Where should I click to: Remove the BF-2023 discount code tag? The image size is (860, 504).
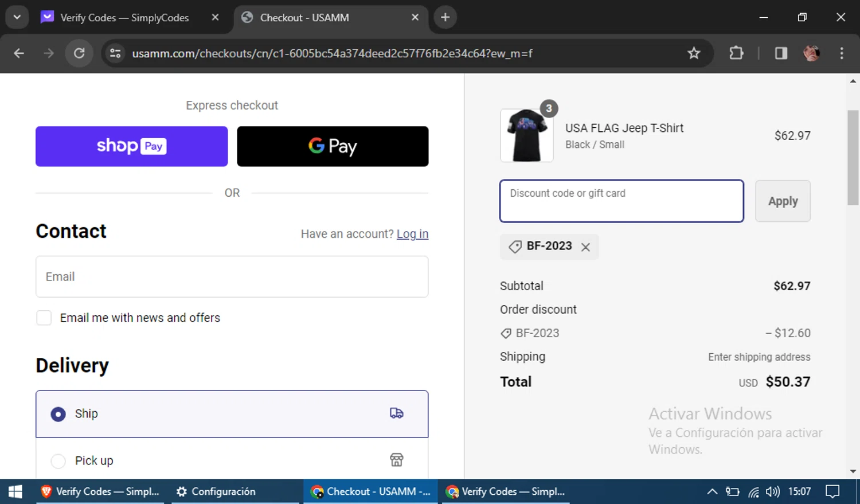point(585,247)
